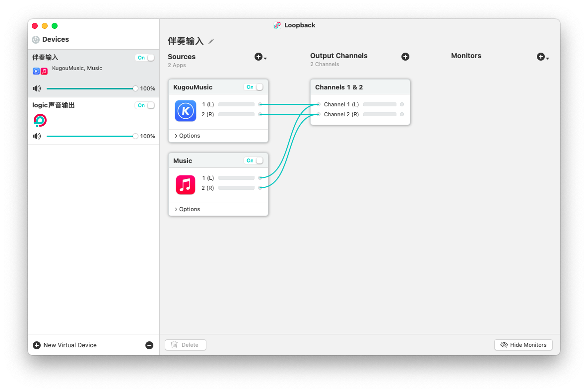Remove selected device with minus icon
588x392 pixels.
[149, 345]
